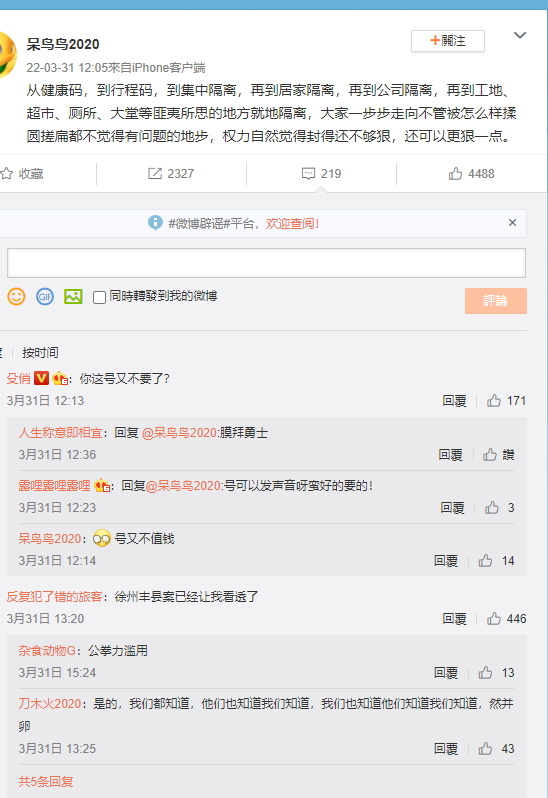The height and width of the screenshot is (798, 548).
Task: Repost the post with 2327 shares
Action: click(171, 174)
